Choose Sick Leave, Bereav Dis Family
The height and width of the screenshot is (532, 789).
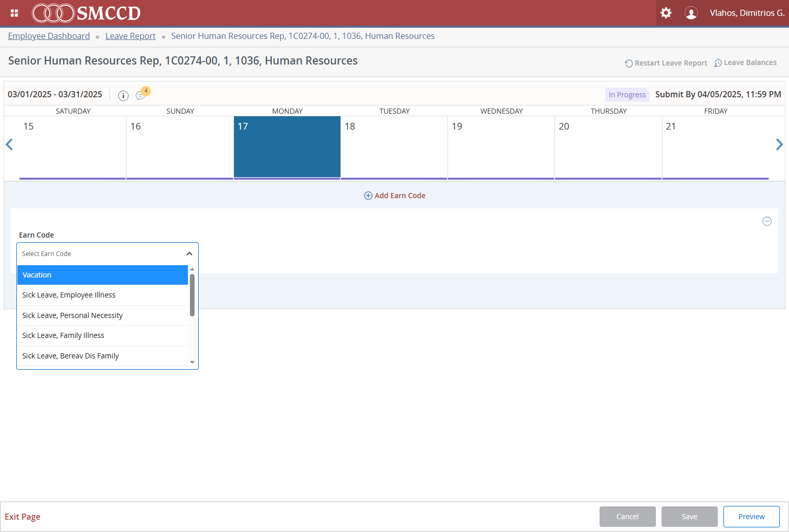pos(102,356)
